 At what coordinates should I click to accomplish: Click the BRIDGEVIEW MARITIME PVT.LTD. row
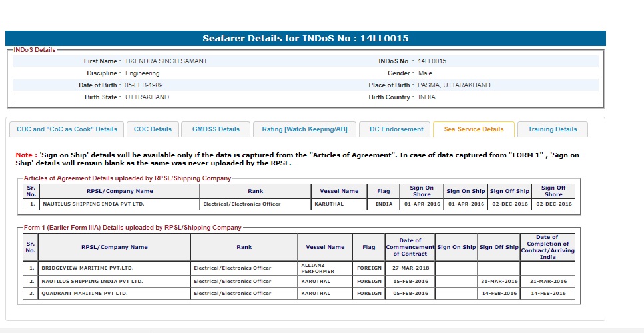tap(87, 268)
